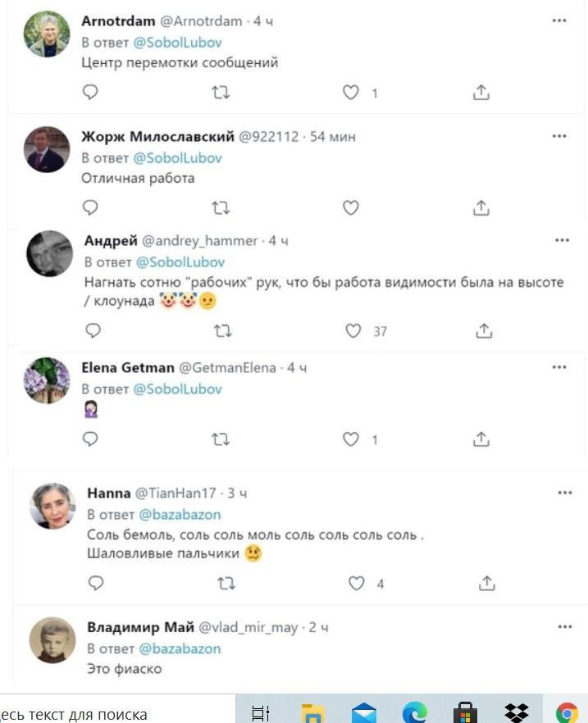Open Google Chrome from the taskbar
Viewport: 588px width, 723px height.
(x=567, y=712)
